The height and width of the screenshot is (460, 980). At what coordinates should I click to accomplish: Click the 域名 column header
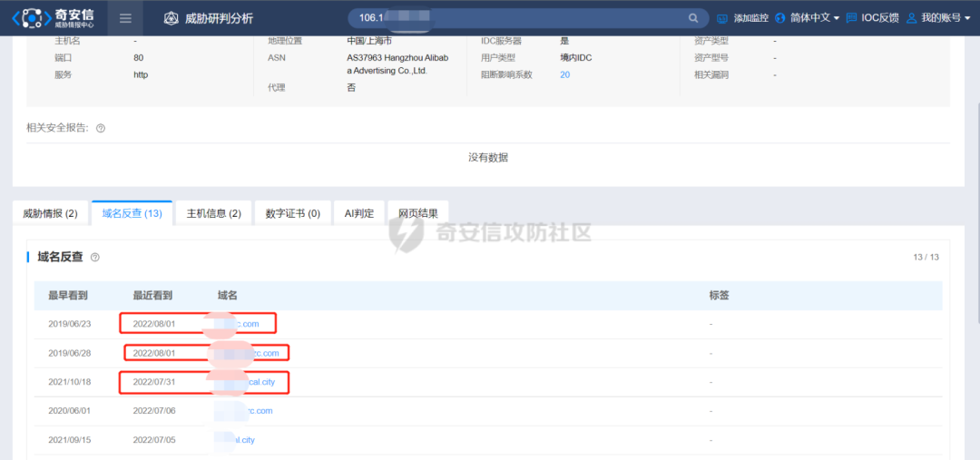pyautogui.click(x=228, y=296)
